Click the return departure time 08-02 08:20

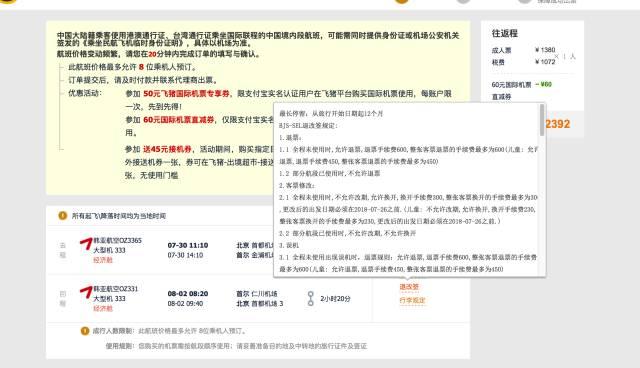pos(188,293)
